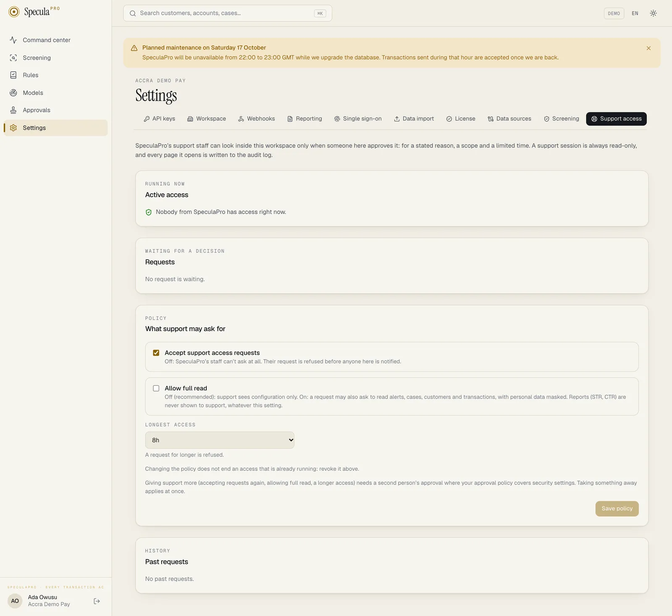672x616 pixels.
Task: Click the Settings page heading
Action: click(x=156, y=96)
